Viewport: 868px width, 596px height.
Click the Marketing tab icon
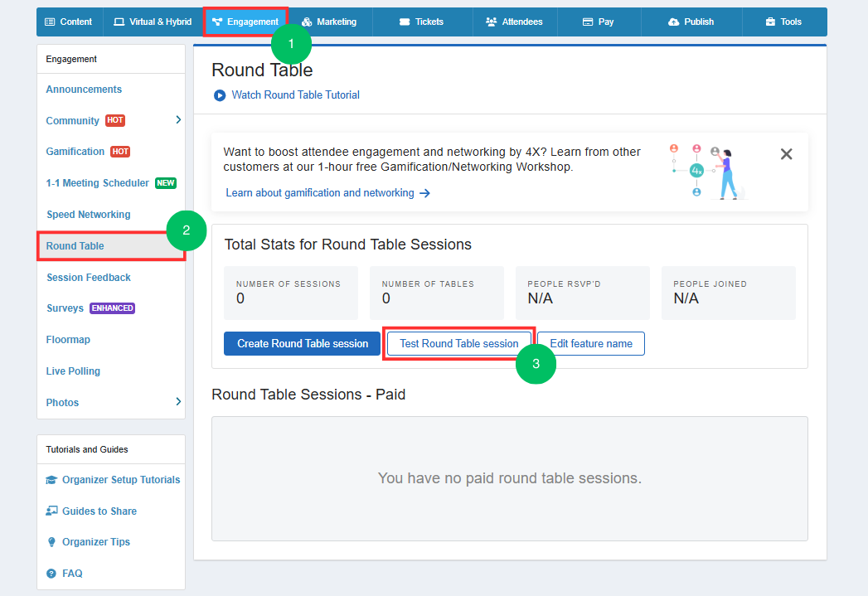307,22
